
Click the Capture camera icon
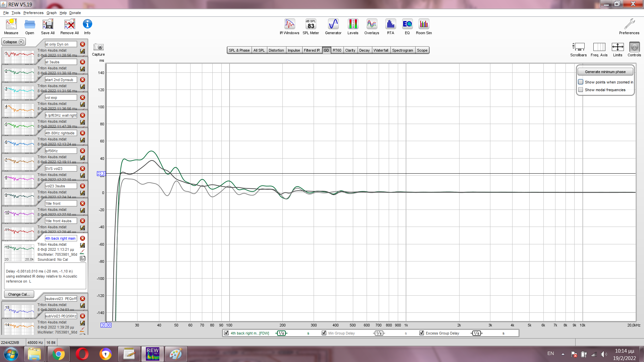coord(98,47)
